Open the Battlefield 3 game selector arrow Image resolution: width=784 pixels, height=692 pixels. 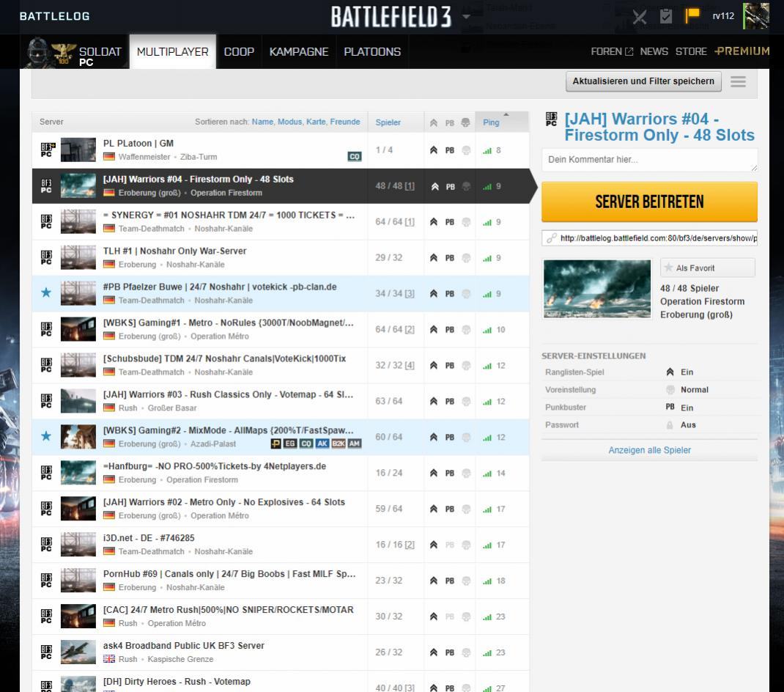coord(466,17)
